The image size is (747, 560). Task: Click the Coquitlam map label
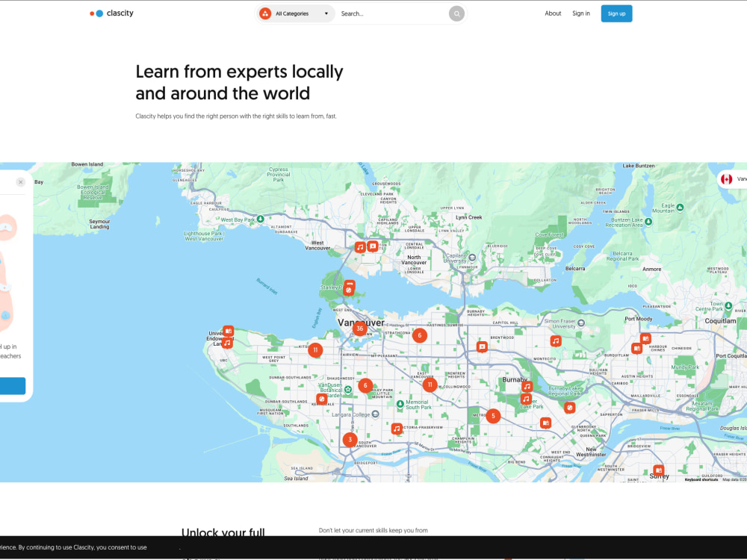720,321
